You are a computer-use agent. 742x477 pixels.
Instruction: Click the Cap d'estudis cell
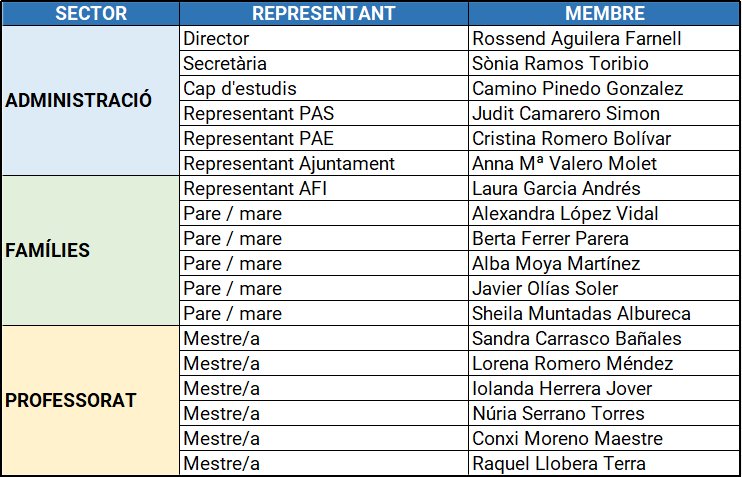tap(323, 89)
